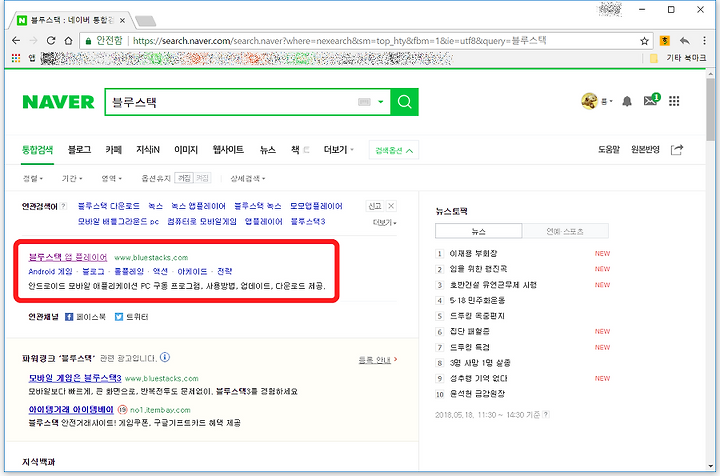Open the Naver services grid icon
Image resolution: width=720 pixels, height=476 pixels.
pyautogui.click(x=674, y=101)
